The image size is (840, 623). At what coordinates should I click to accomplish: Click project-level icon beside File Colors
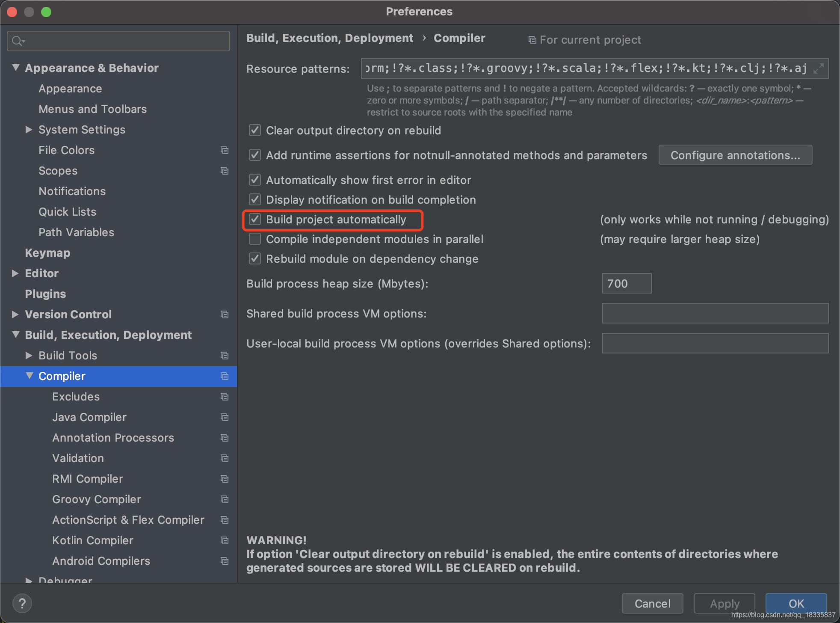[x=225, y=150]
